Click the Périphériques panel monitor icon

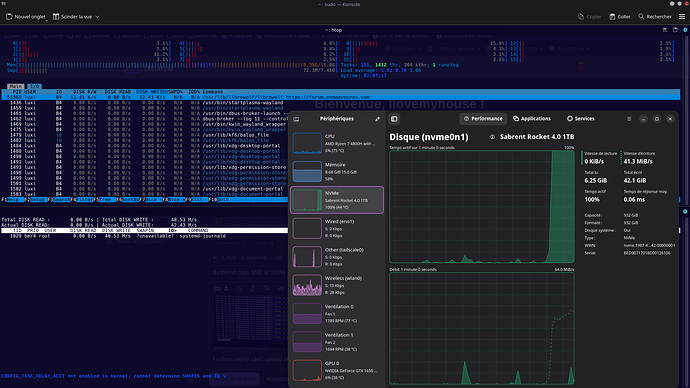click(296, 119)
